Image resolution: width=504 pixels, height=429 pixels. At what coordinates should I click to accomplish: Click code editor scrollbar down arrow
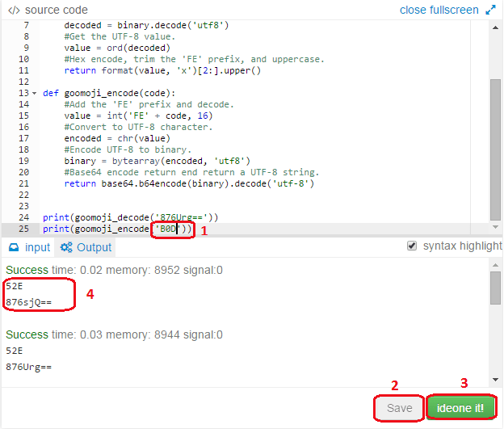coord(495,227)
